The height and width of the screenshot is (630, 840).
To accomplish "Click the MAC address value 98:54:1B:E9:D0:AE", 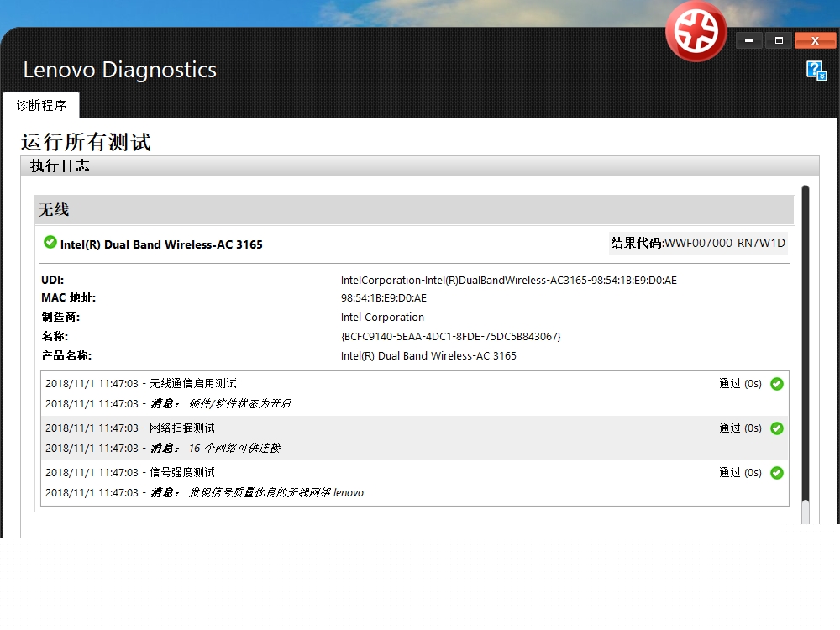I will (x=383, y=298).
